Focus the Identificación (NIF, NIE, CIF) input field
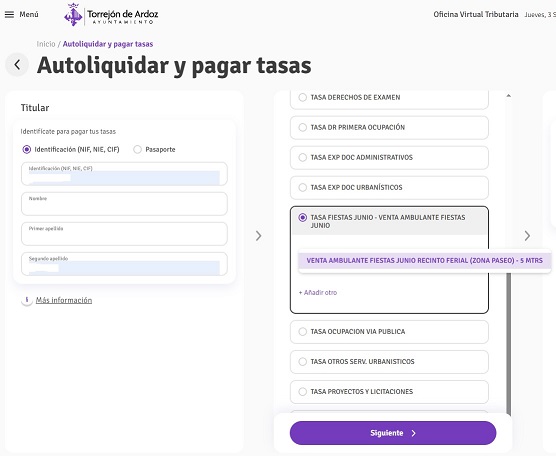 (124, 174)
